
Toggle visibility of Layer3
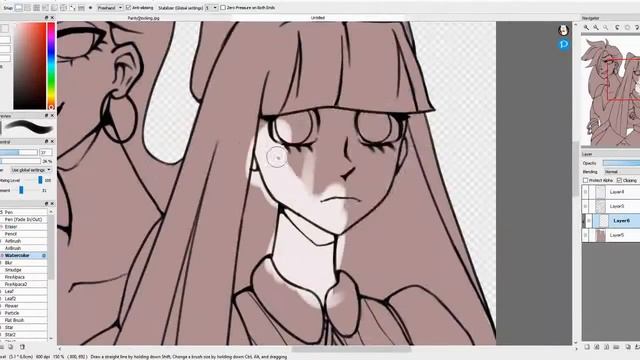[585, 206]
